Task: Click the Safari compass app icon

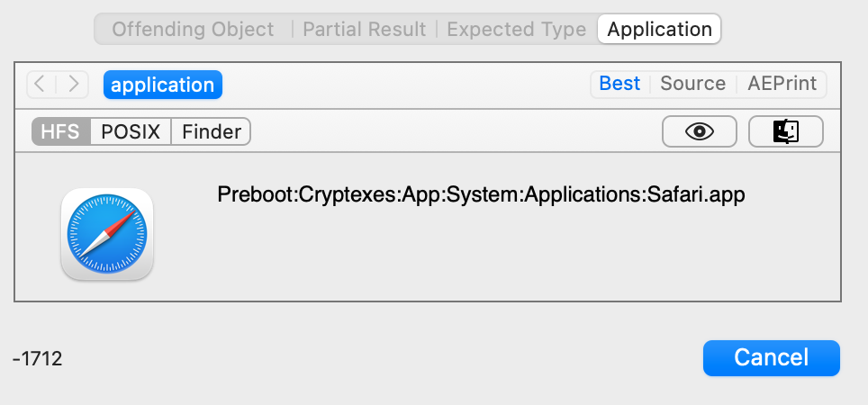Action: [x=107, y=234]
